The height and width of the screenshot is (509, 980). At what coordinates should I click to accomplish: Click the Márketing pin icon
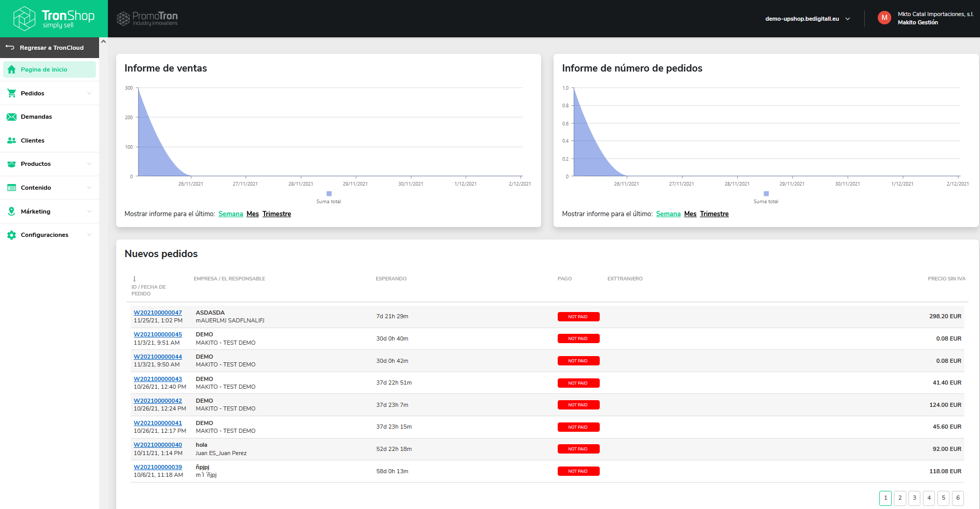[11, 211]
